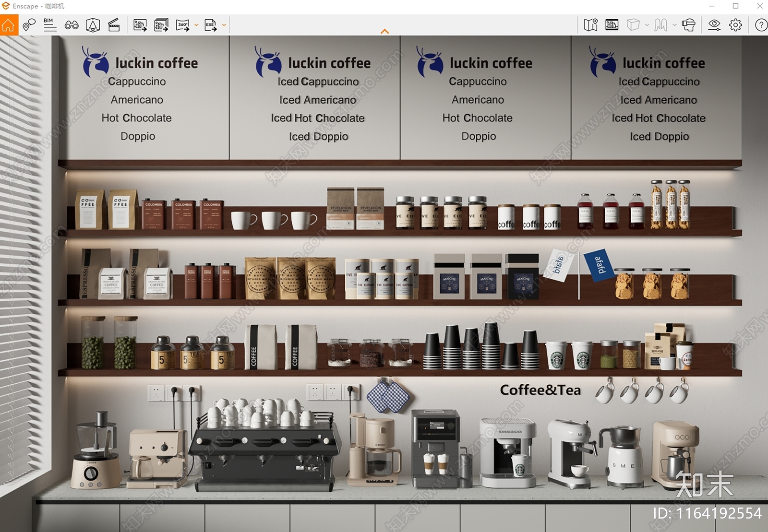768x532 pixels.
Task: Click the hexagonal cube icon beside the binoculars
Action: point(93,25)
